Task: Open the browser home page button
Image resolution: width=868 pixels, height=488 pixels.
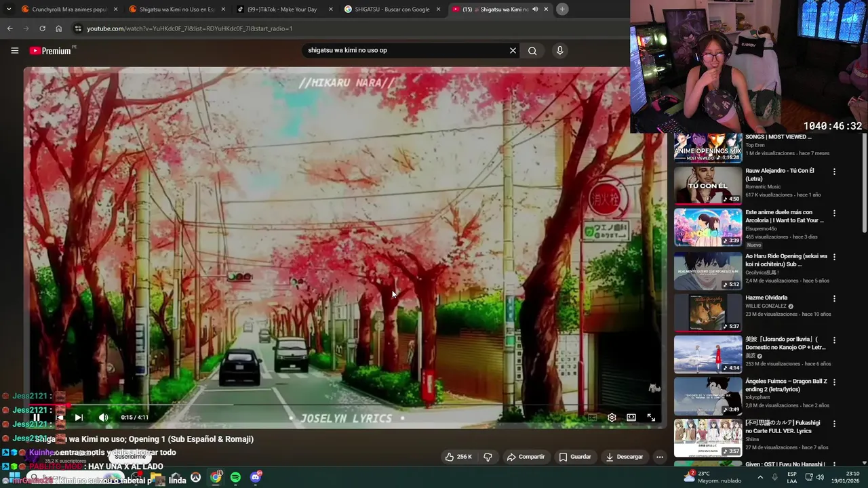Action: (58, 28)
